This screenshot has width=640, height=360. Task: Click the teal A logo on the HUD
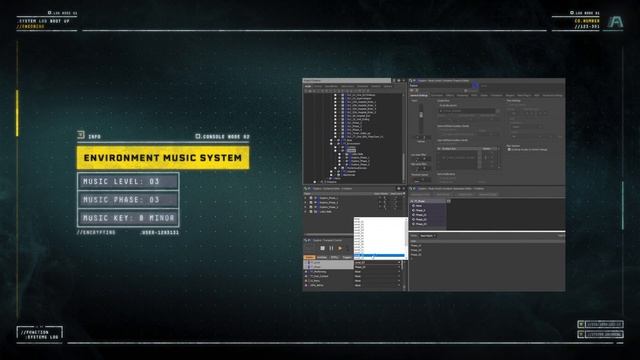(x=616, y=22)
